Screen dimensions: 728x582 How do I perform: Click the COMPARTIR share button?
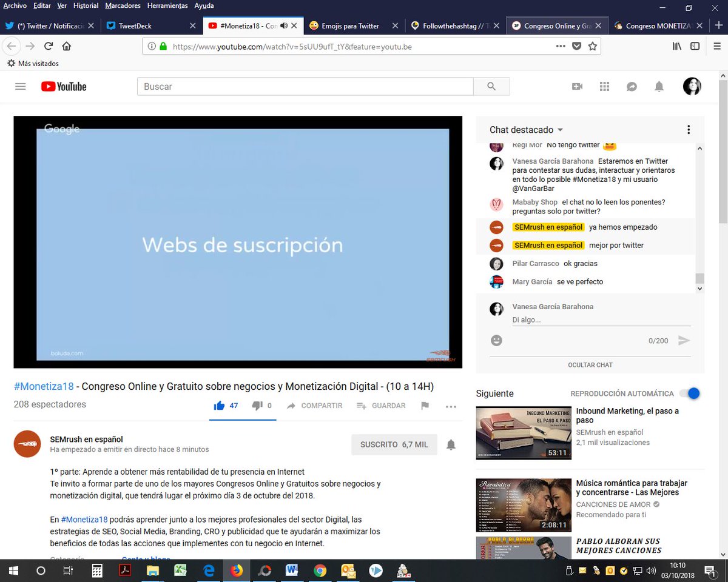(315, 406)
